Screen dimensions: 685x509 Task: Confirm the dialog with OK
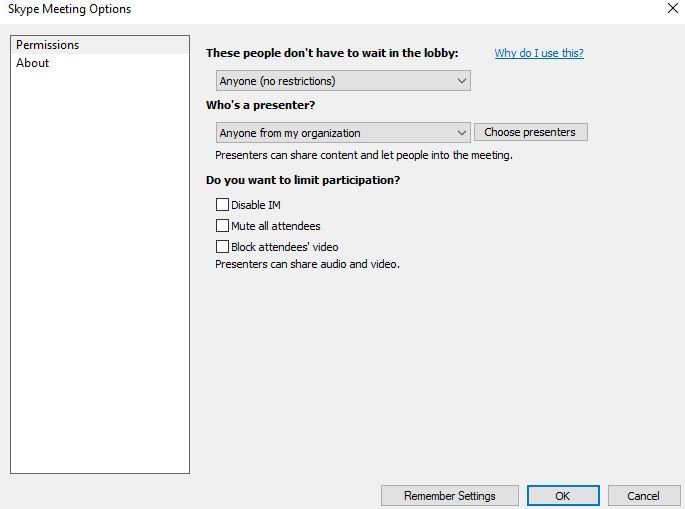(x=562, y=496)
